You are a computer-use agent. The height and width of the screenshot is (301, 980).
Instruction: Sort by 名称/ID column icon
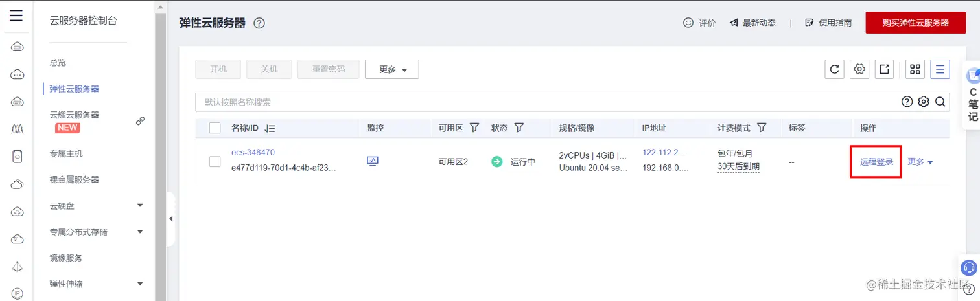[x=270, y=128]
